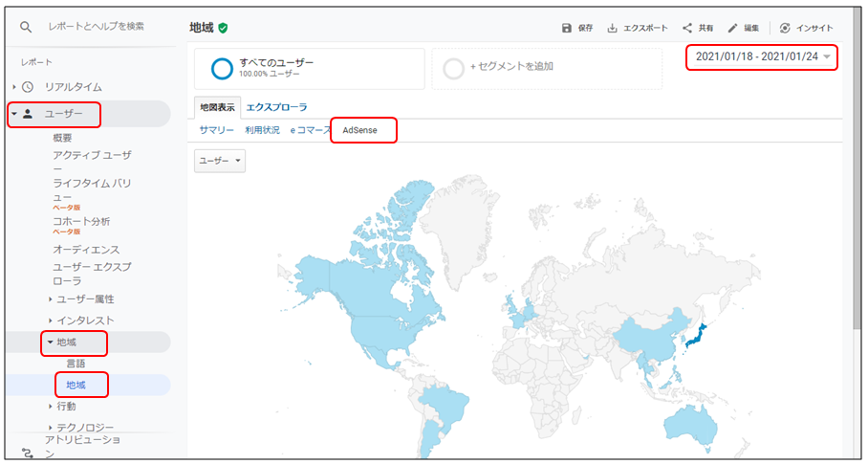Image resolution: width=868 pixels, height=464 pixels.
Task: Click the search reports and help field
Action: point(97,26)
